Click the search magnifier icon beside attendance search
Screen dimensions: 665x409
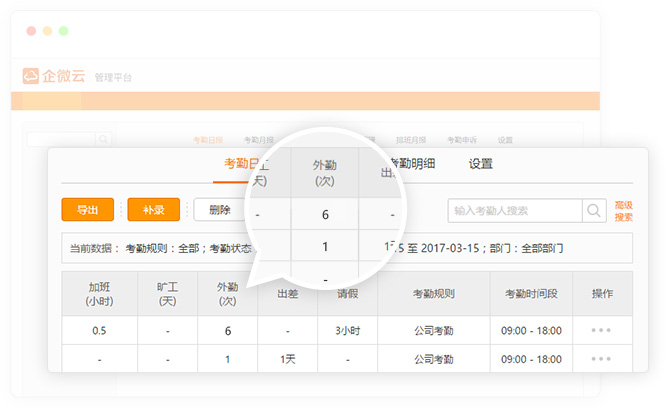pos(594,210)
